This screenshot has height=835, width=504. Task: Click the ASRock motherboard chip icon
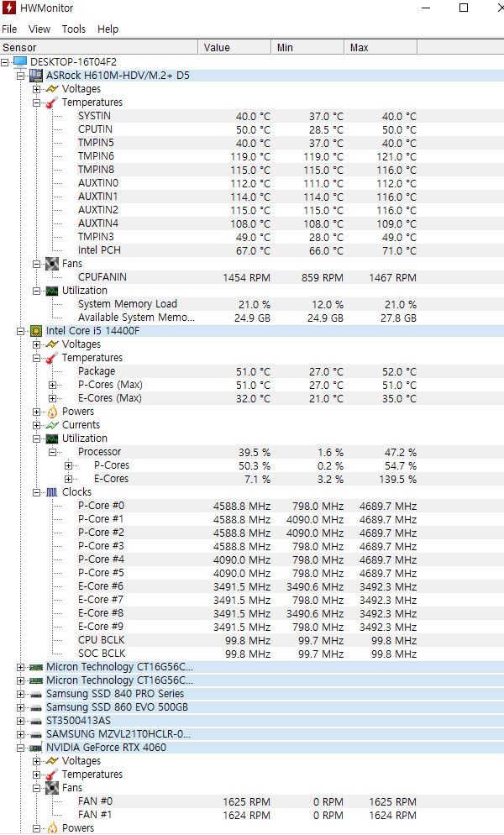point(35,76)
